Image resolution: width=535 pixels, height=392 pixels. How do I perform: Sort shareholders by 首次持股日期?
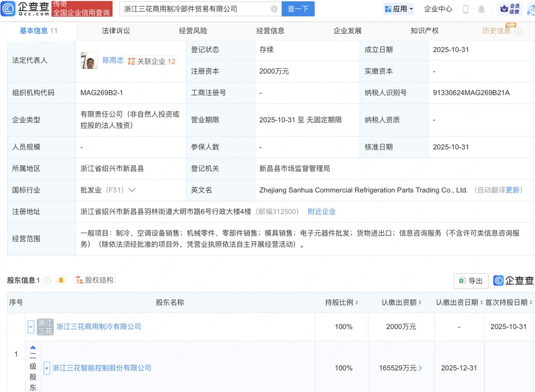tap(530, 303)
